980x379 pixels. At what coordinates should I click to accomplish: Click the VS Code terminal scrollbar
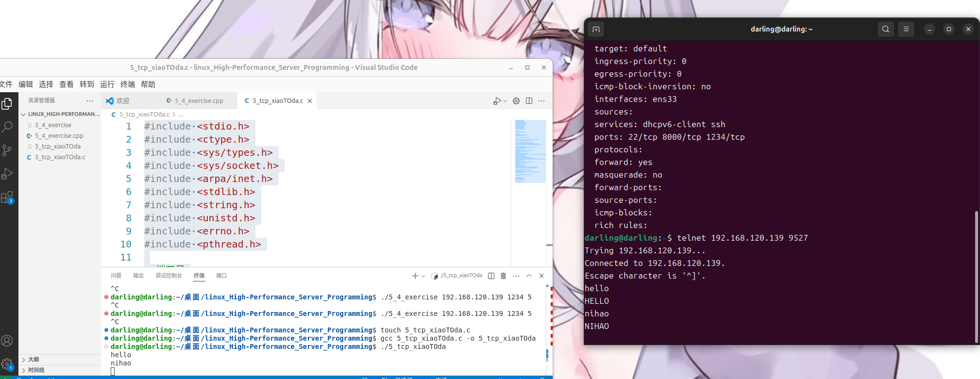[547, 355]
